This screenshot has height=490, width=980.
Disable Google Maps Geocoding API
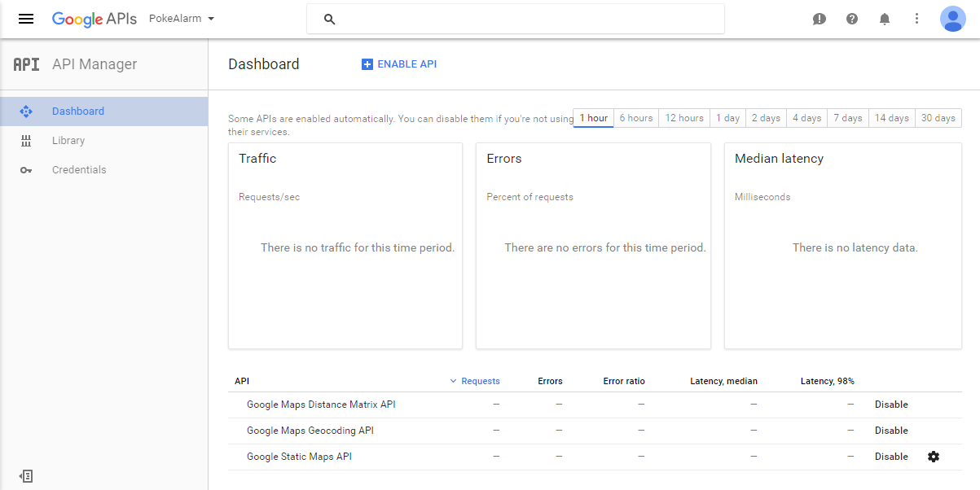tap(891, 431)
